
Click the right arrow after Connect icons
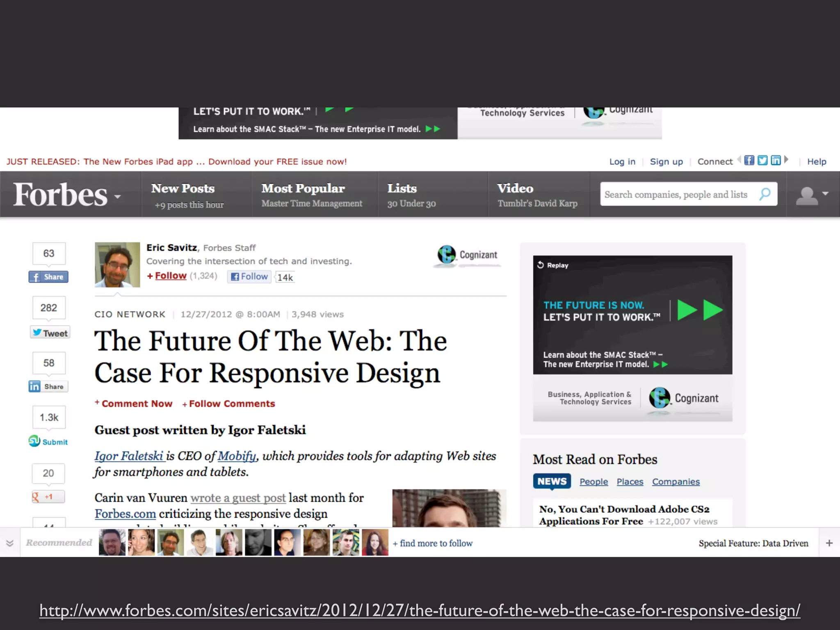[x=786, y=160]
